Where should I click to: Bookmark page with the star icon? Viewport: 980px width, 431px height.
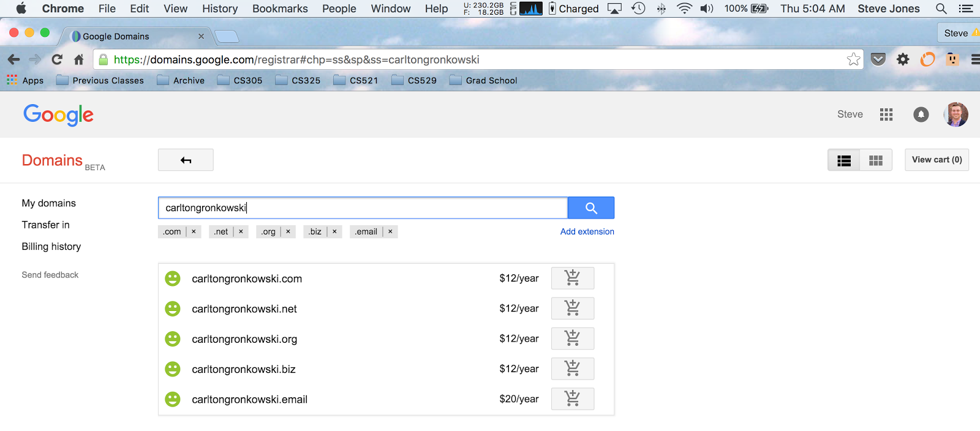click(853, 59)
